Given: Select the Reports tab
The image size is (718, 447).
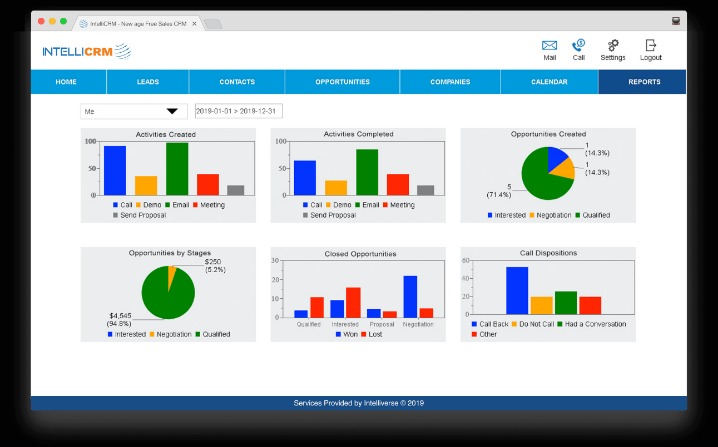Looking at the screenshot, I should coord(643,82).
